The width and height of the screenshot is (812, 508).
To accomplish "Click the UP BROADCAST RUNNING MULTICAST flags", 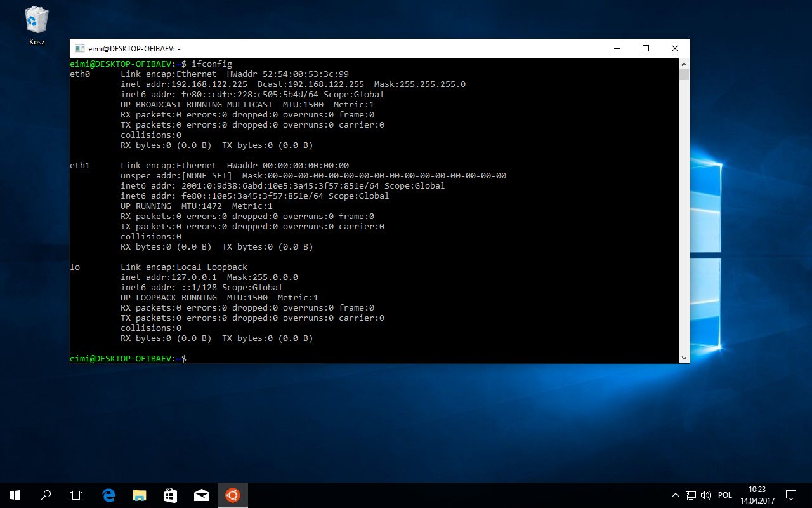I will 197,104.
